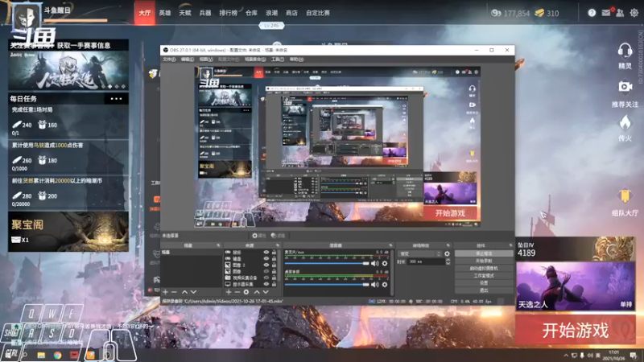Toggle visibility of 视频采集设备 source
The width and height of the screenshot is (644, 362).
(x=266, y=278)
